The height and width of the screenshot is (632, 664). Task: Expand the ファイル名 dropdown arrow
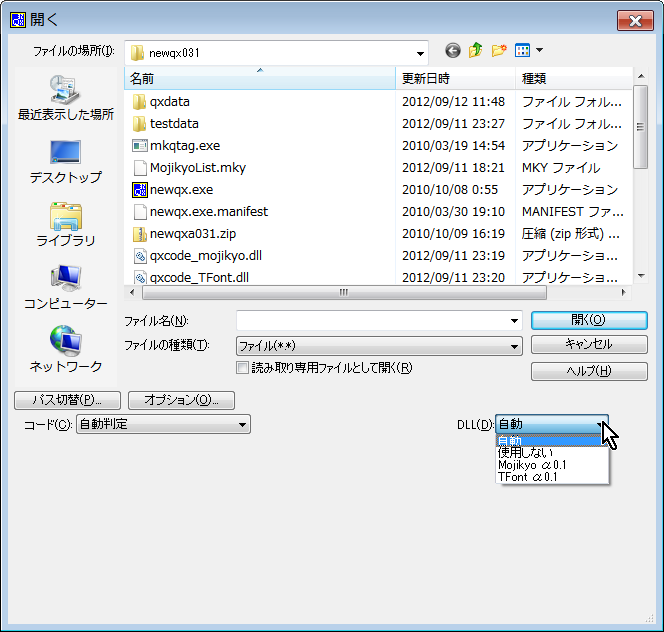coord(514,321)
